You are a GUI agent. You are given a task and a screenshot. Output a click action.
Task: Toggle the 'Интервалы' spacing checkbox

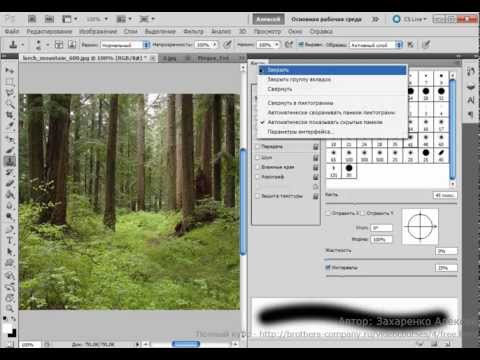328,267
